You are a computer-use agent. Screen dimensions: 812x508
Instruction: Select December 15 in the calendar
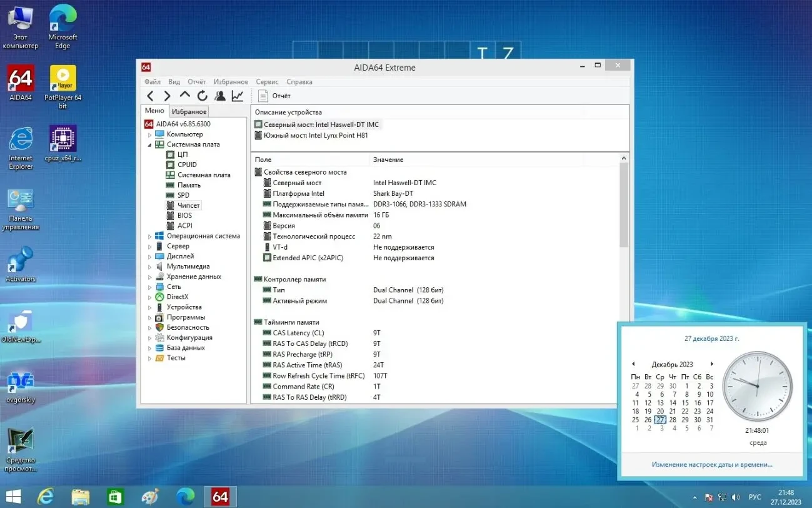click(x=685, y=402)
